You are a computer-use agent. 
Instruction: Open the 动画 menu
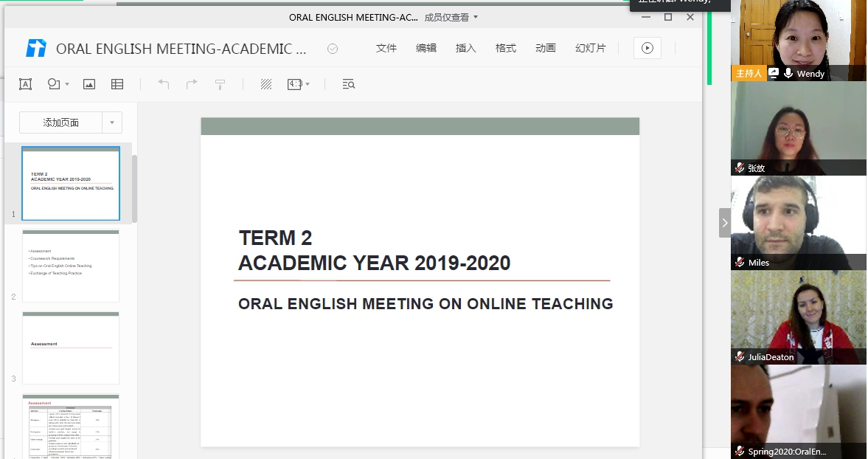[x=546, y=48]
